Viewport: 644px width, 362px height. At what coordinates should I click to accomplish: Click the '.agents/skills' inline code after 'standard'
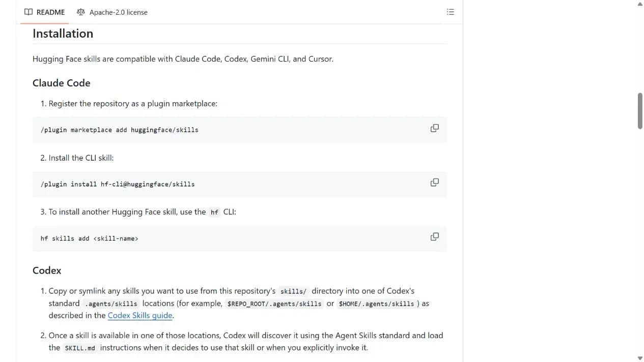pyautogui.click(x=111, y=304)
